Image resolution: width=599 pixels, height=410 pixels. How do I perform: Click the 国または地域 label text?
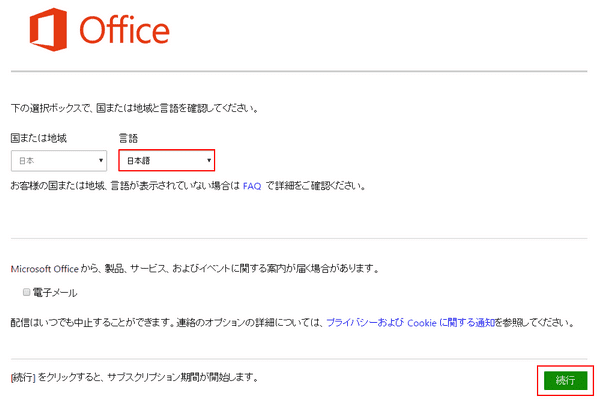[39, 138]
